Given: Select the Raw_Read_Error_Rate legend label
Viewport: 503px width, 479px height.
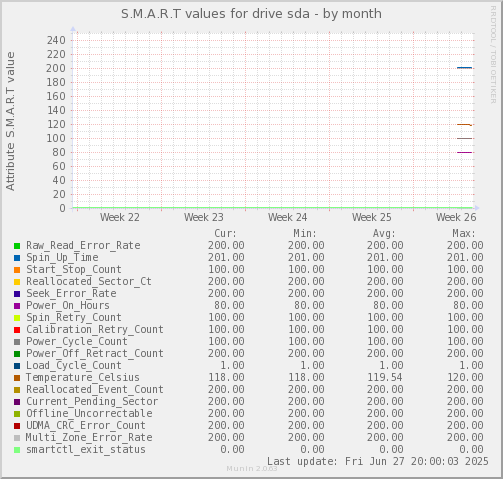Looking at the screenshot, I should 83,246.
